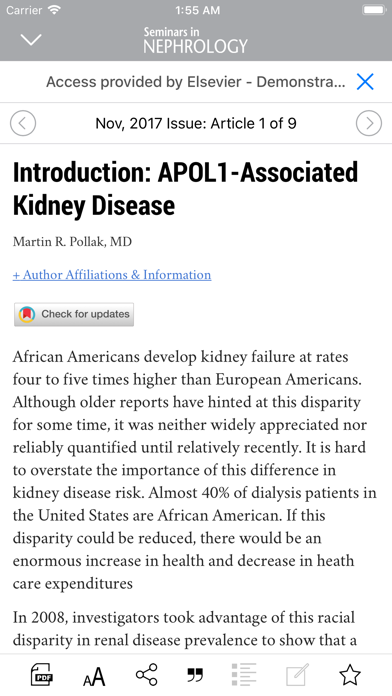Open the PDF version of the article
Viewport: 392px width, 696px height.
[42, 674]
